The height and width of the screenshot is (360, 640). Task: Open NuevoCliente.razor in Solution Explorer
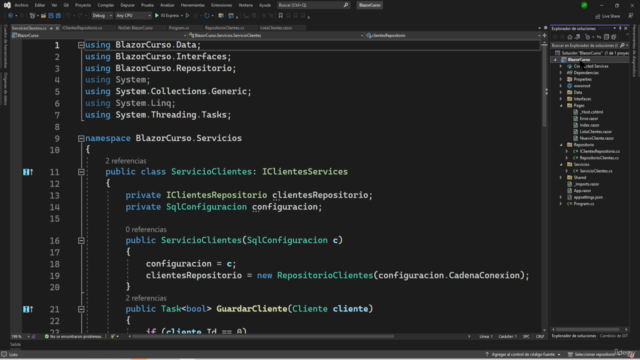(x=596, y=138)
